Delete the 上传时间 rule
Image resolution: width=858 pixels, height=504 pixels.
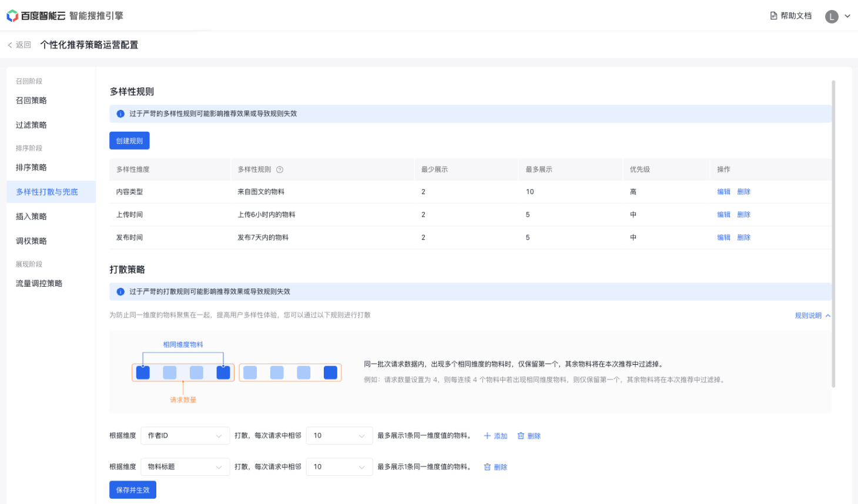tap(743, 215)
